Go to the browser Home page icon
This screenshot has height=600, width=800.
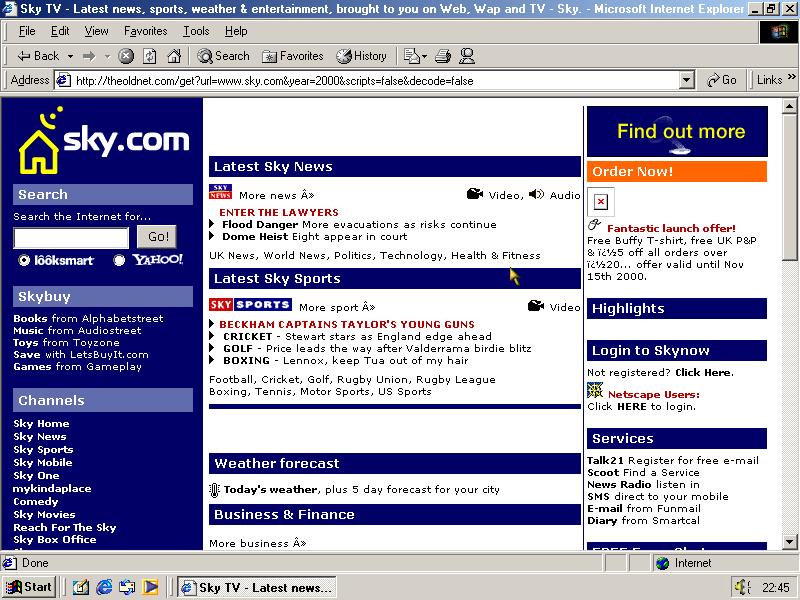tap(174, 56)
